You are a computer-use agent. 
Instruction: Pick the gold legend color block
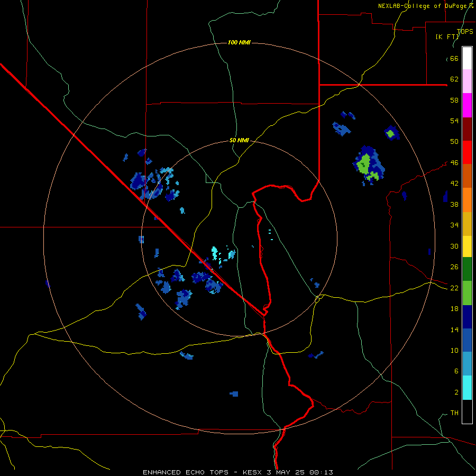[467, 224]
